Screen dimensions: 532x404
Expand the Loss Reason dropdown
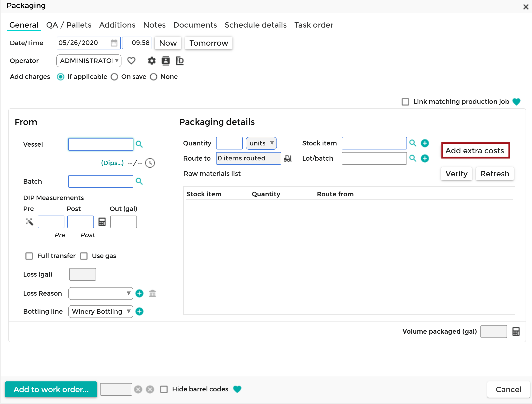[x=101, y=293]
